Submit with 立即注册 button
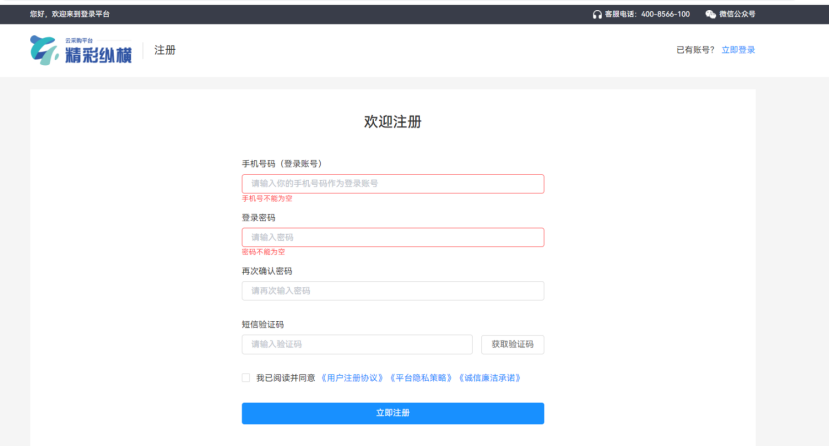Screen dimensions: 830x446 (x=393, y=413)
